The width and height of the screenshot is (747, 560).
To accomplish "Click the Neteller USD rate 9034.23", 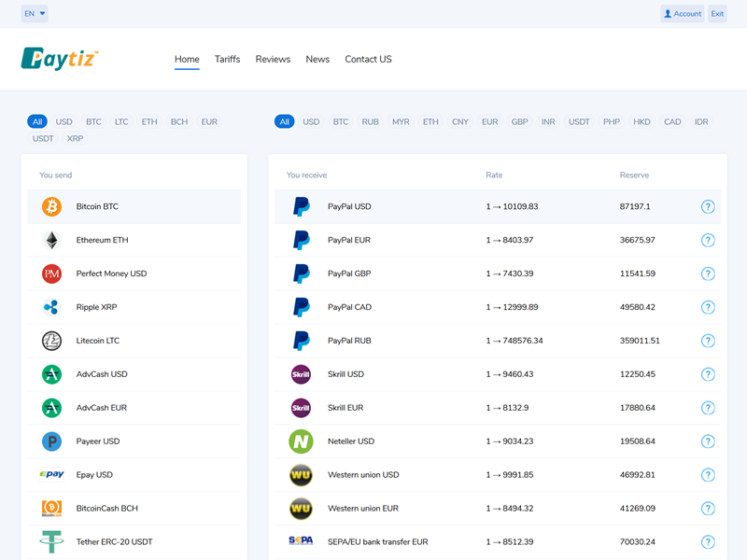I will [510, 441].
